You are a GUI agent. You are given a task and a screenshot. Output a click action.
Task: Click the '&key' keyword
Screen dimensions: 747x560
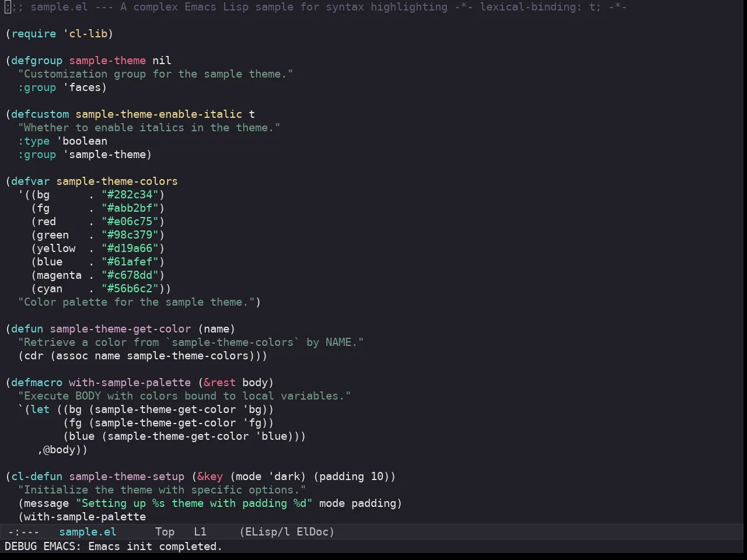(210, 477)
